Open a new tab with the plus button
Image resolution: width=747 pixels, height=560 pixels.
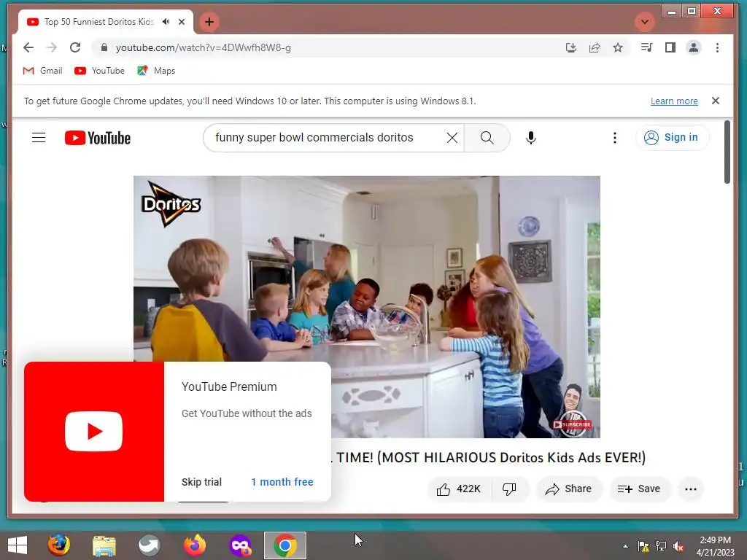(x=209, y=22)
